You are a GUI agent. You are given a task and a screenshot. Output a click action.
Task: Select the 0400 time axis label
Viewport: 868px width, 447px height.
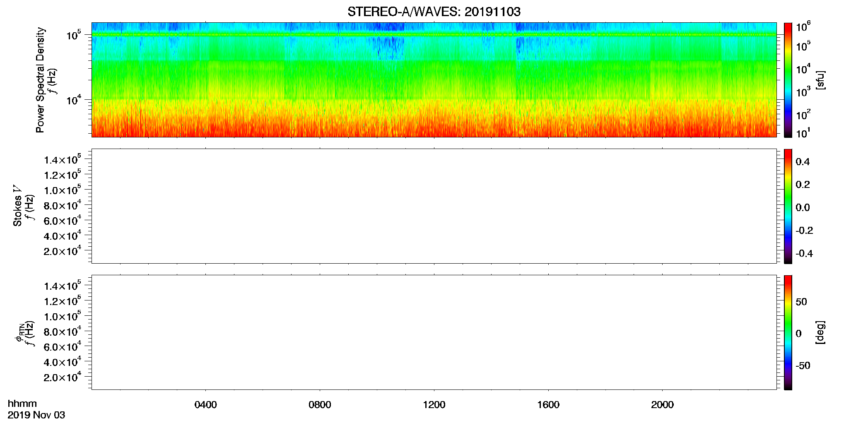[205, 405]
